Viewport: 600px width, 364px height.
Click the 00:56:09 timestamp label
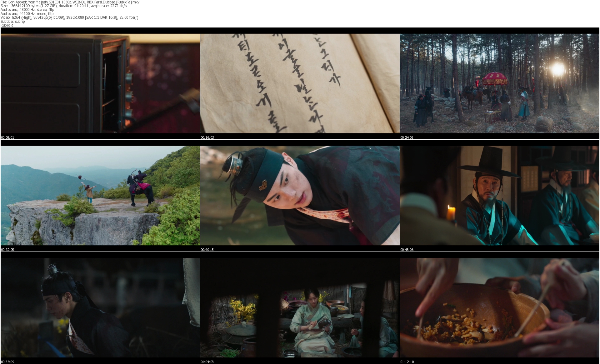click(x=7, y=362)
